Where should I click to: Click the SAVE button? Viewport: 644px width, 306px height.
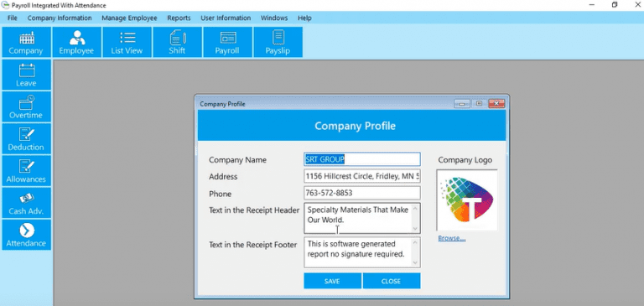[332, 281]
